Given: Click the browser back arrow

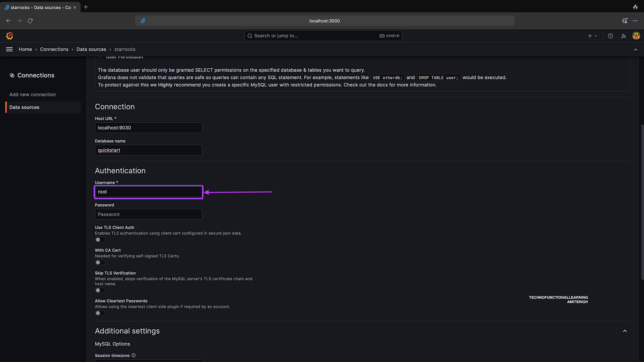Looking at the screenshot, I should pyautogui.click(x=8, y=21).
